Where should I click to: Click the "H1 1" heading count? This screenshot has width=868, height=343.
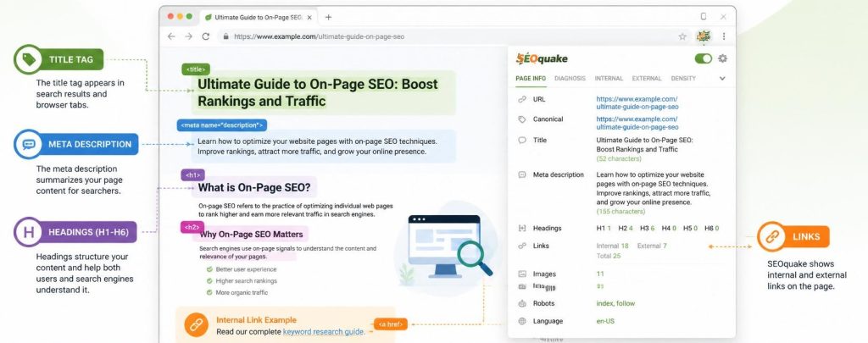604,228
